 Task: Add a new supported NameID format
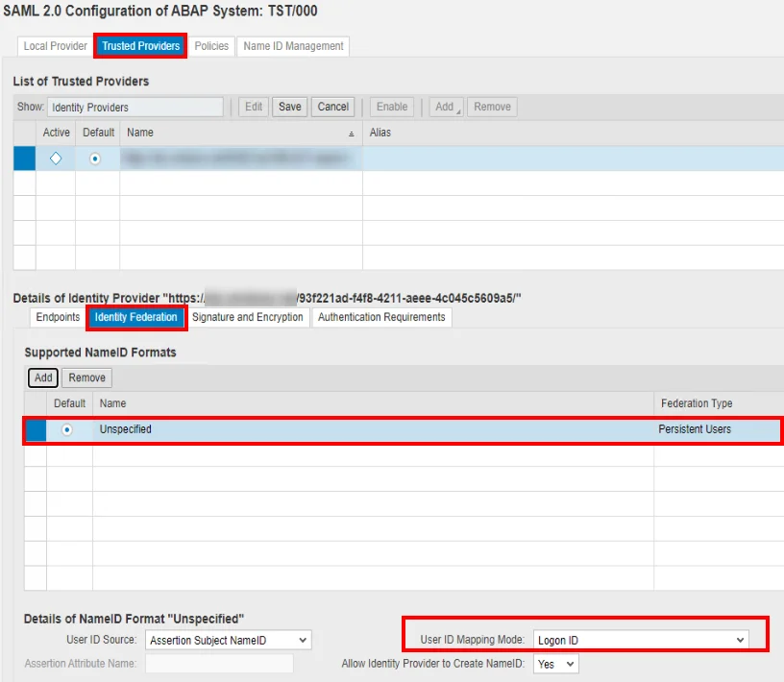pyautogui.click(x=42, y=378)
